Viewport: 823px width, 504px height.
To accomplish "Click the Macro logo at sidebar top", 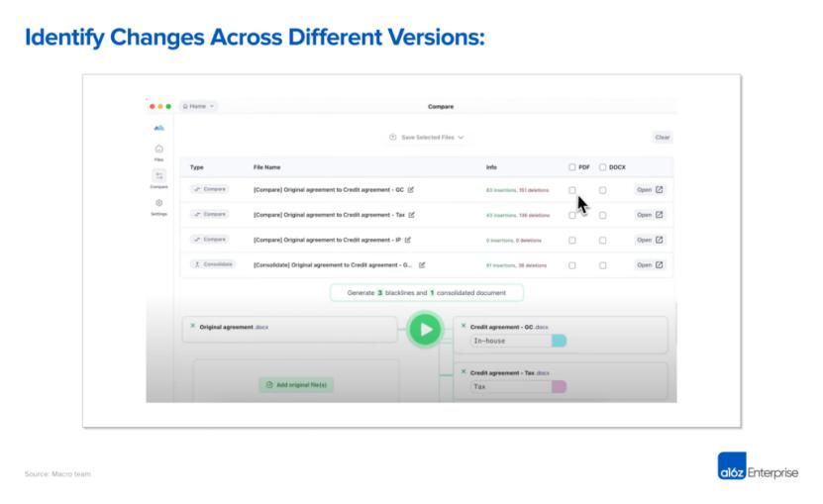I will (158, 128).
